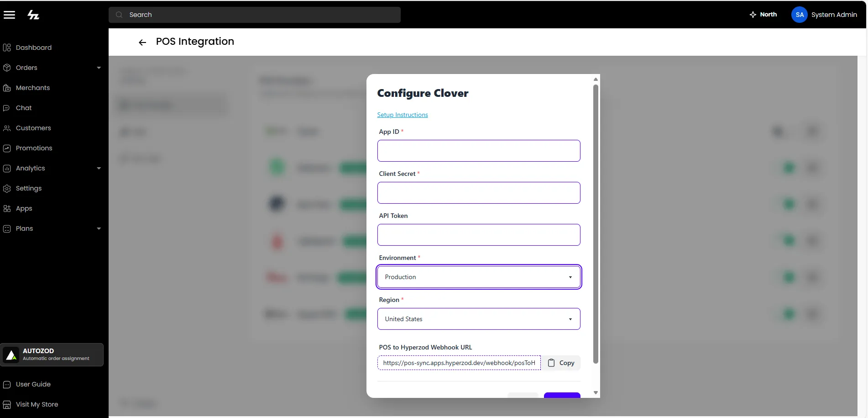The width and height of the screenshot is (868, 418).
Task: Copy the webhook URL with Copy button
Action: (561, 363)
